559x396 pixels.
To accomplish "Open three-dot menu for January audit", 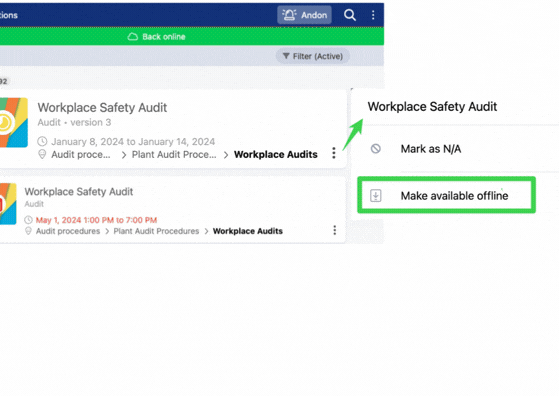I will (x=334, y=153).
